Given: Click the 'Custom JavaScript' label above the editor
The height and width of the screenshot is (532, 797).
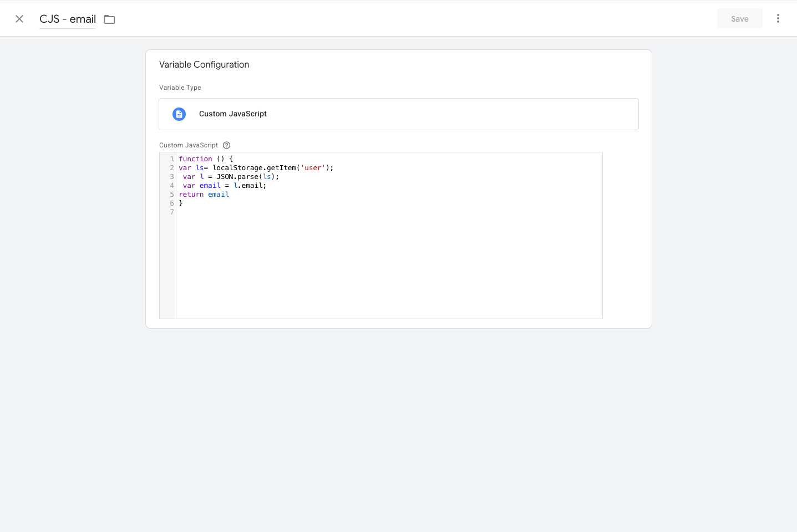Looking at the screenshot, I should pos(189,145).
